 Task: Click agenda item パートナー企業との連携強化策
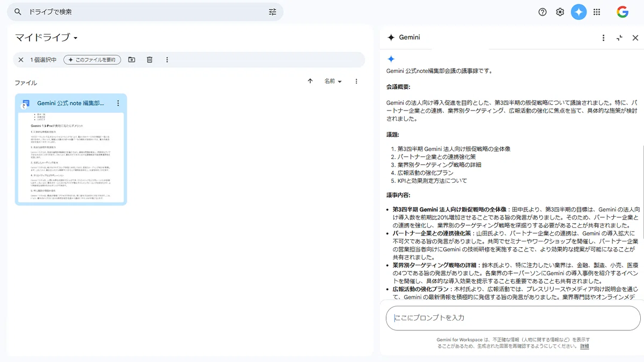(x=436, y=157)
